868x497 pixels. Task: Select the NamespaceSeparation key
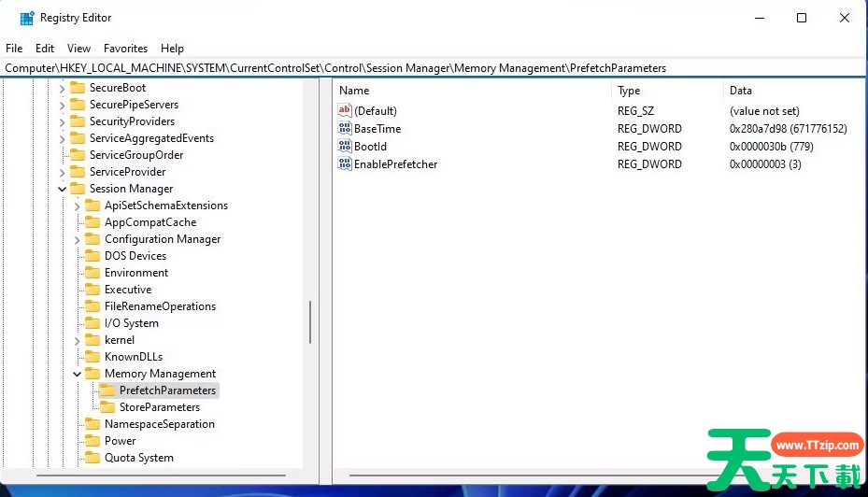pyautogui.click(x=160, y=424)
